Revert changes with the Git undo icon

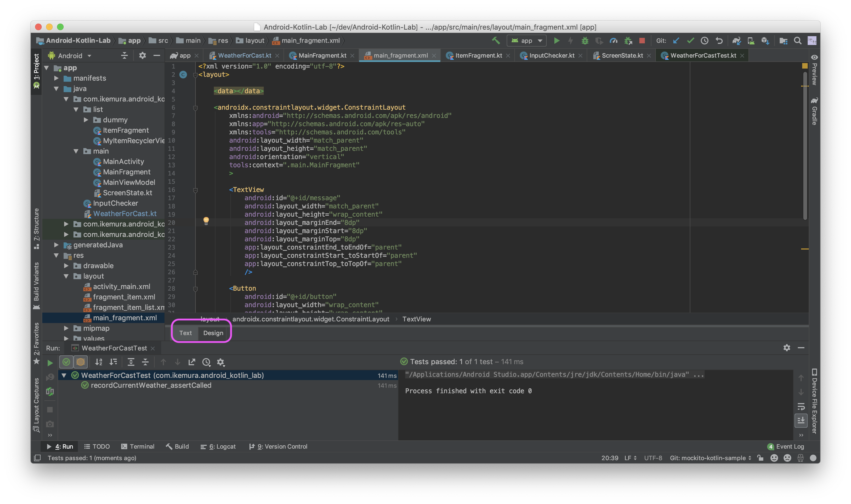click(x=719, y=41)
